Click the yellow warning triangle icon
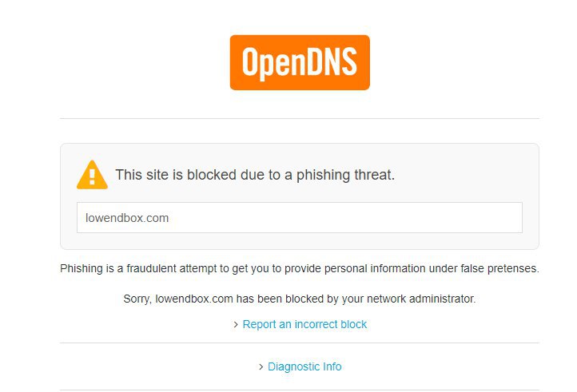This screenshot has width=577, height=392. (x=92, y=175)
